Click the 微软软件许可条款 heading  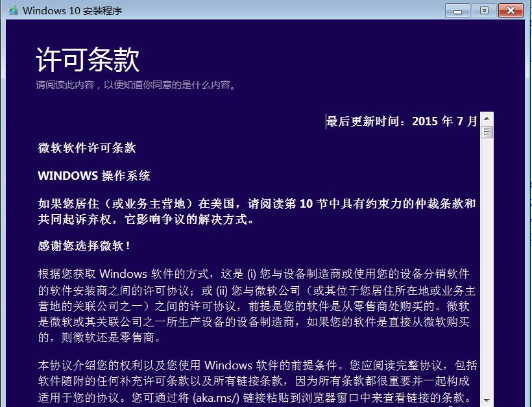87,147
